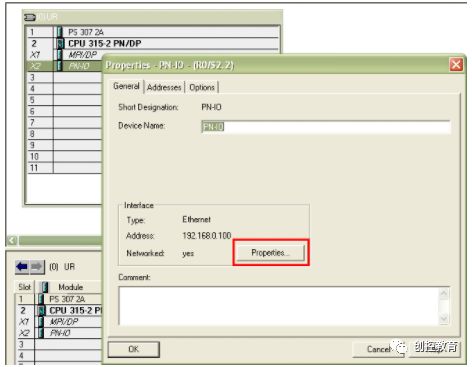Click the PN-IO interface icon in rack
472x367 pixels.
click(x=60, y=66)
